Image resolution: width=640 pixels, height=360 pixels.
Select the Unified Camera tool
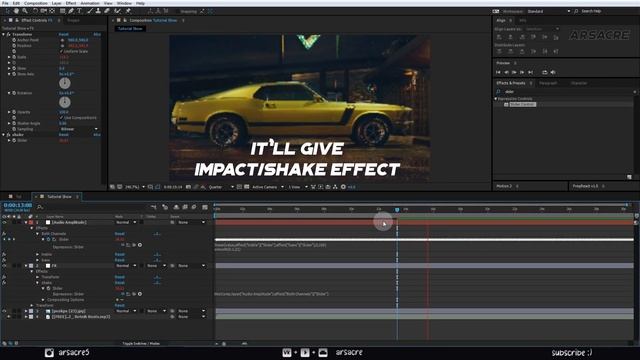tap(44, 11)
